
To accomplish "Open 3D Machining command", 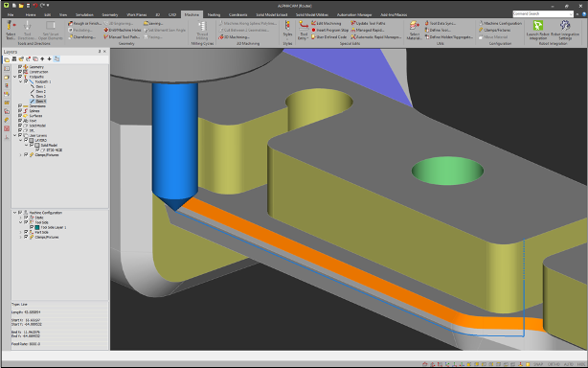I will (x=234, y=36).
